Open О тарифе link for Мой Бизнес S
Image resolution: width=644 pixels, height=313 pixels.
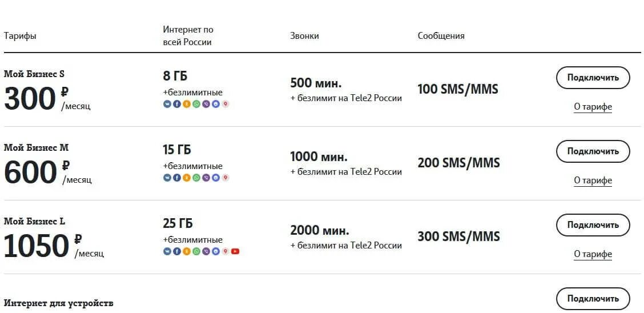point(593,107)
